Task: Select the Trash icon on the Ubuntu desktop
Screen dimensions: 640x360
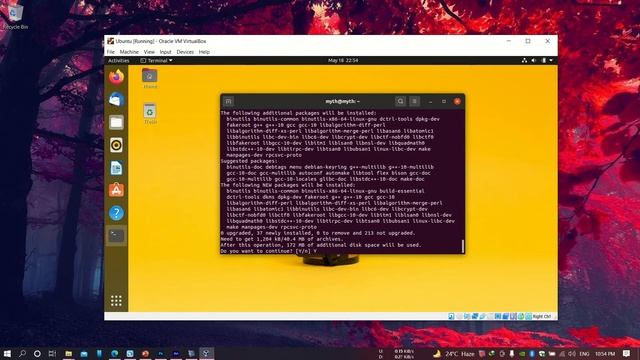Action: (x=150, y=114)
